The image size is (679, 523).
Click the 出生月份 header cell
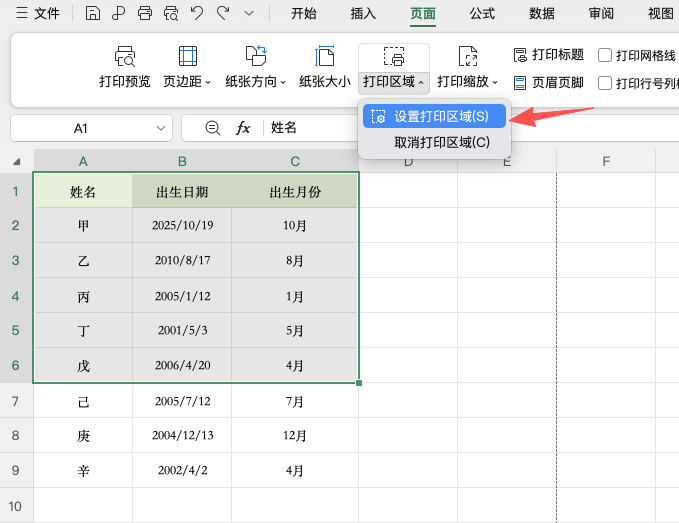295,191
